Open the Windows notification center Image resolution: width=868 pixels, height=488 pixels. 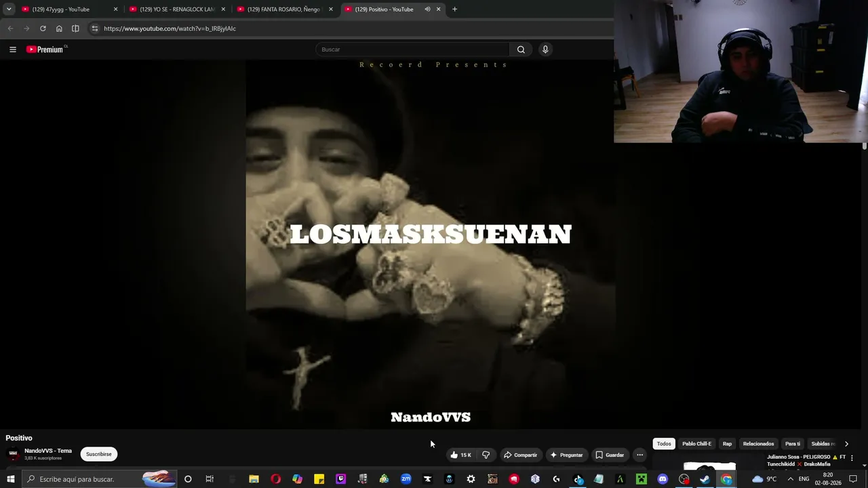click(x=853, y=479)
